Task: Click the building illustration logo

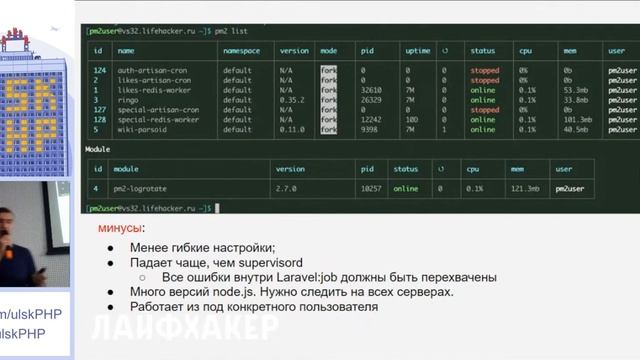Action: (33, 102)
